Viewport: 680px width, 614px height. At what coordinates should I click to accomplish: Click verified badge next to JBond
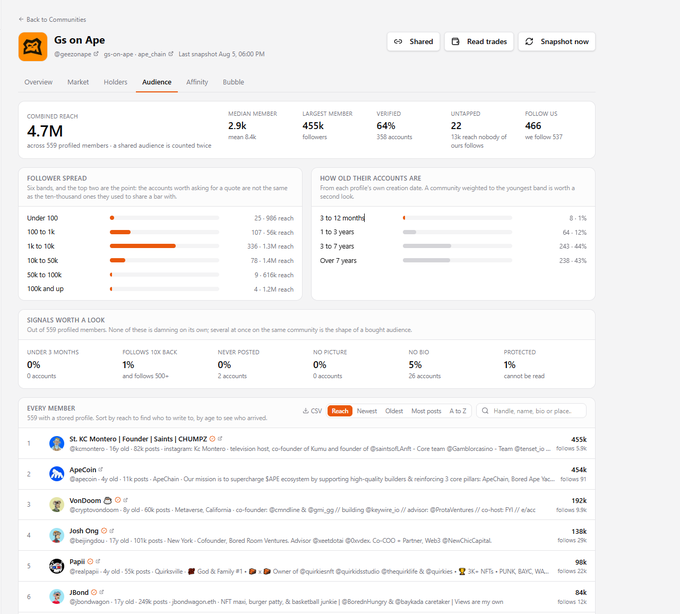coord(94,592)
